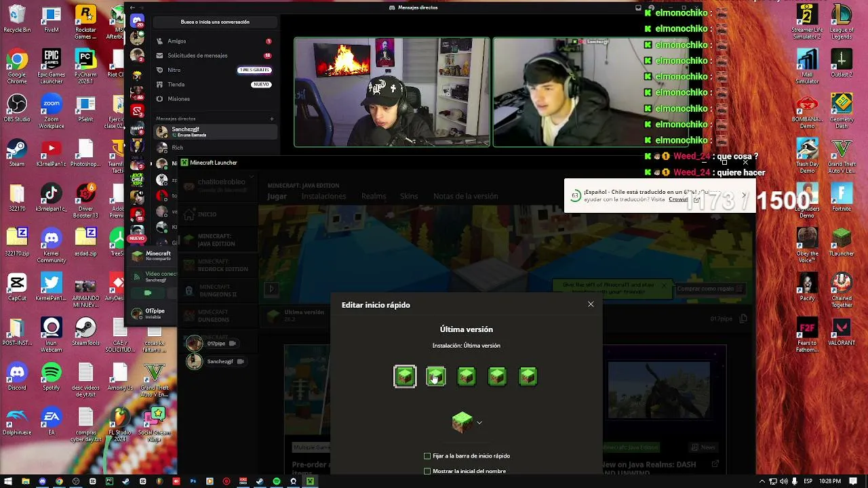Open Sanchezgjf direct message in Discord

[x=214, y=131]
